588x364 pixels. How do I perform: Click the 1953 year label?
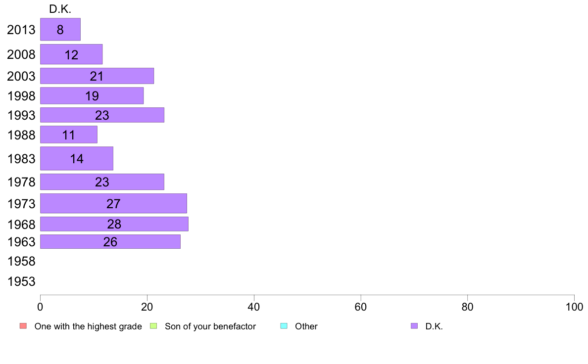21,281
